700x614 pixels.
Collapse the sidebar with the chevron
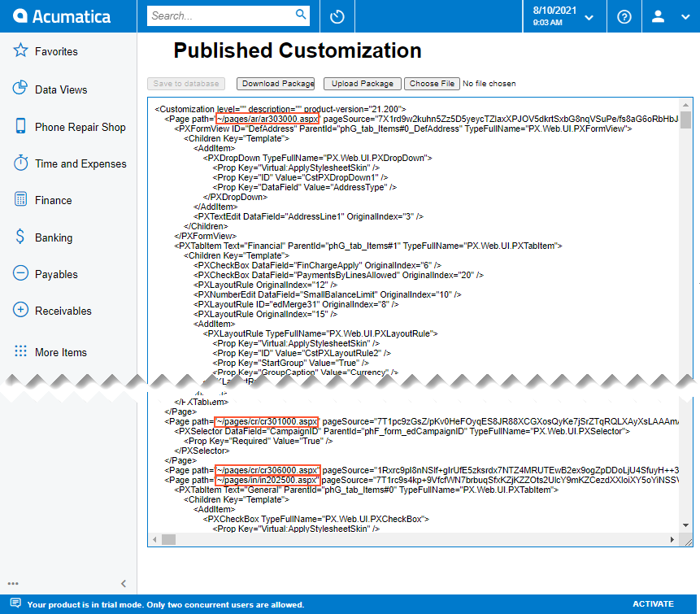pyautogui.click(x=124, y=584)
